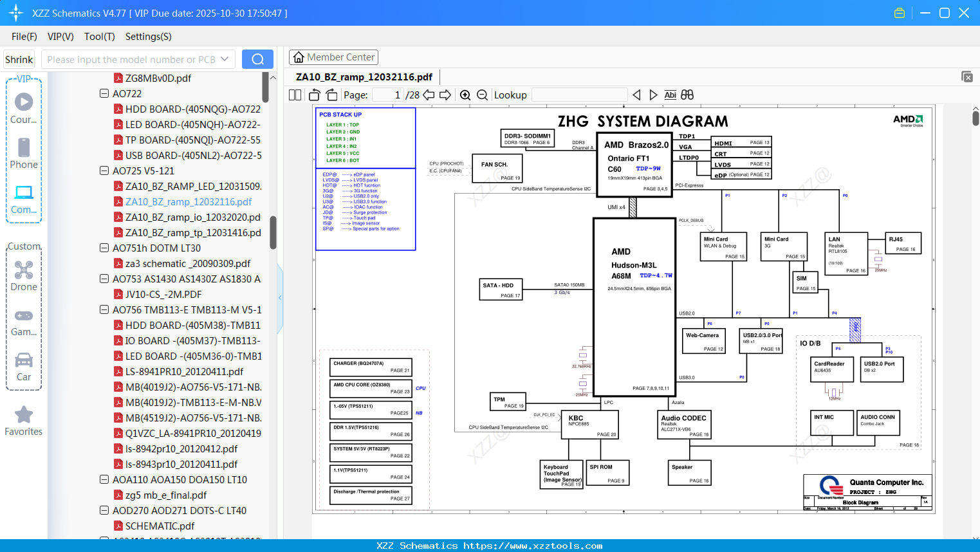Go to the next page arrow
Image resolution: width=980 pixels, height=552 pixels.
point(445,95)
